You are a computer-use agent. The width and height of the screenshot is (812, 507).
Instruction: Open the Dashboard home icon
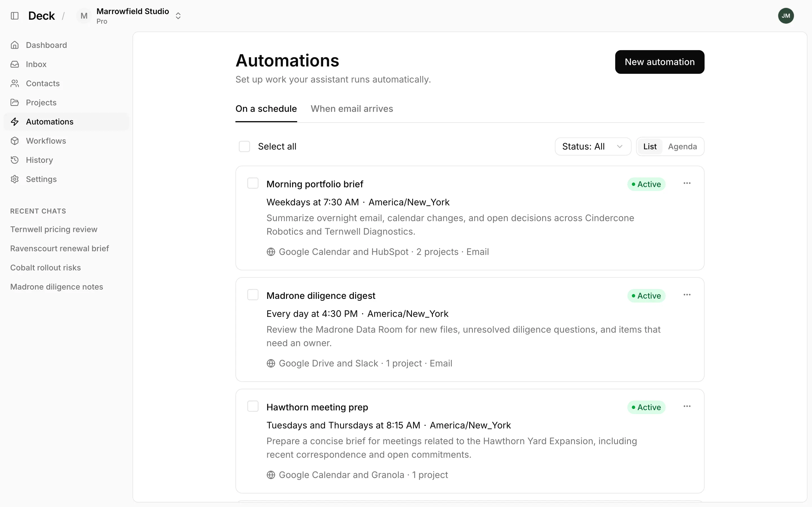coord(15,45)
